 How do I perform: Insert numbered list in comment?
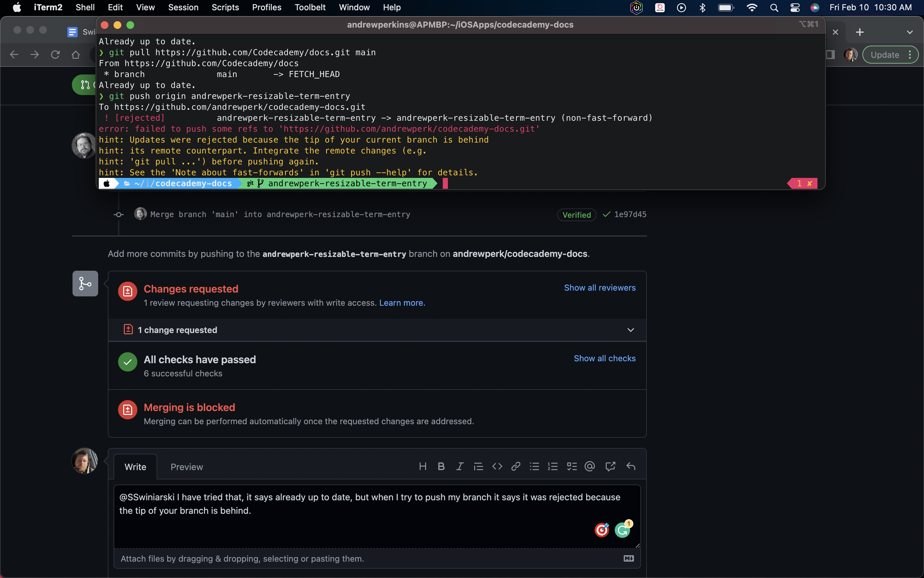553,466
